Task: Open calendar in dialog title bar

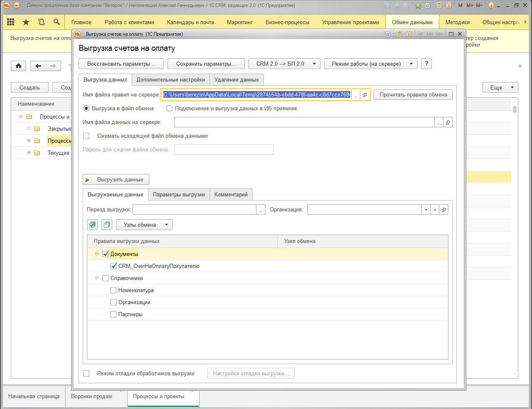Action: point(409,34)
